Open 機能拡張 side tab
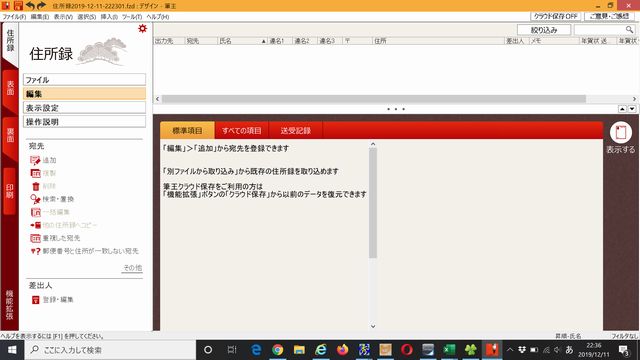 click(9, 305)
